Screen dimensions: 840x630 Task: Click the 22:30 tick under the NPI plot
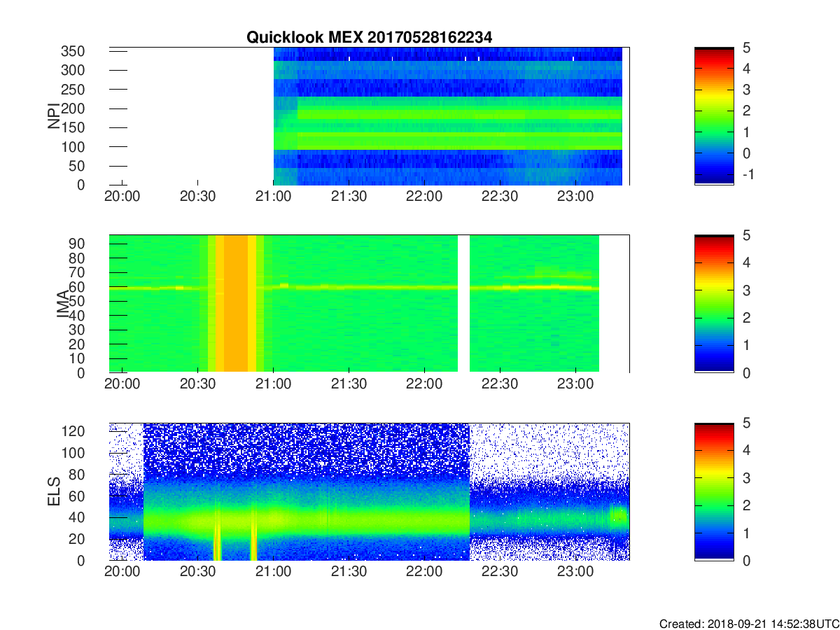click(x=500, y=197)
